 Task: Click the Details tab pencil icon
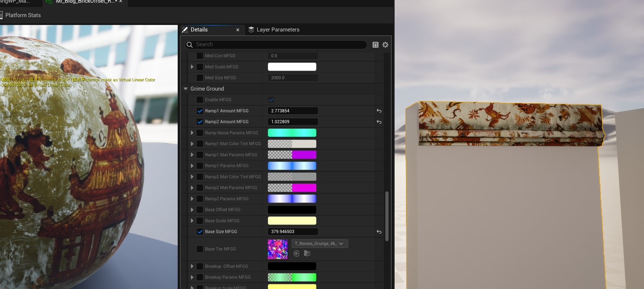(185, 29)
